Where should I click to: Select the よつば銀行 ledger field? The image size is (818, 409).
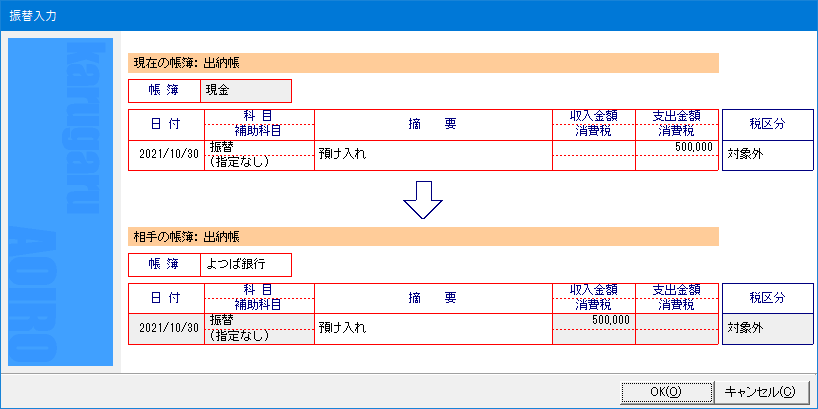[246, 265]
